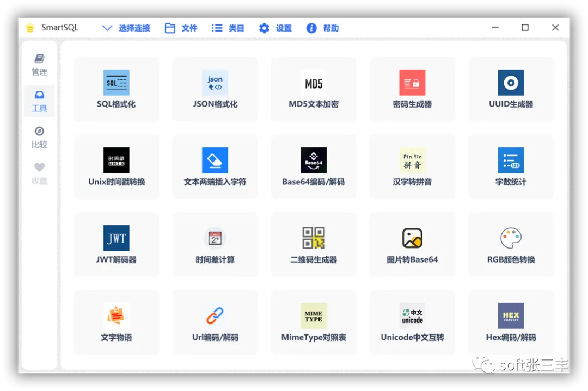The height and width of the screenshot is (391, 588).
Task: Open the 字数统计 list icon
Action: (x=511, y=160)
